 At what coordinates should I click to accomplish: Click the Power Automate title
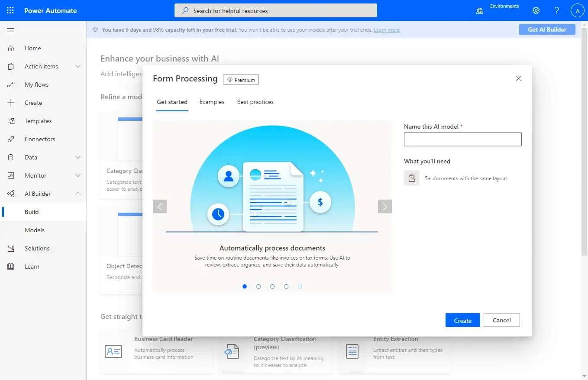(x=51, y=10)
